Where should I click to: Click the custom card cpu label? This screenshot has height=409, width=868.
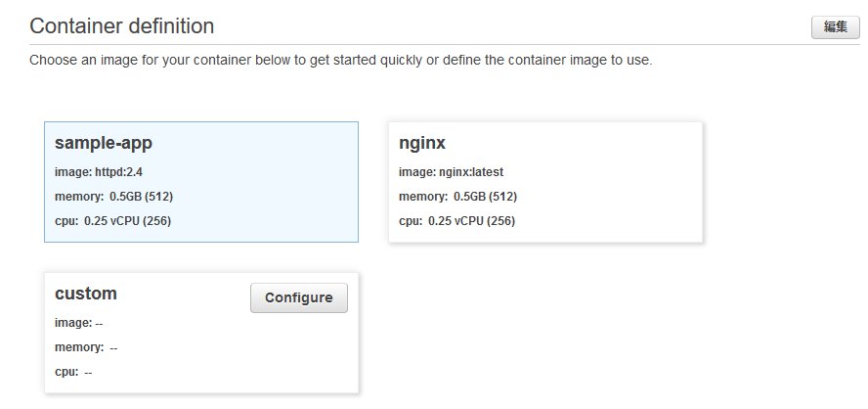pos(66,372)
